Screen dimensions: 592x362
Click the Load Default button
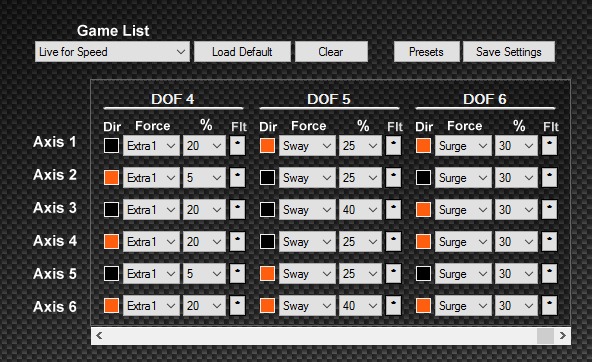coord(242,52)
